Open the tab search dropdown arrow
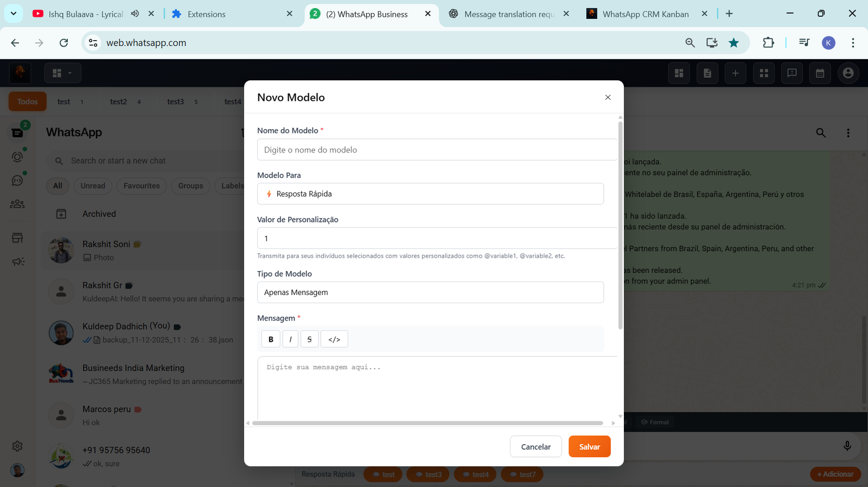The width and height of the screenshot is (868, 487). coord(14,14)
